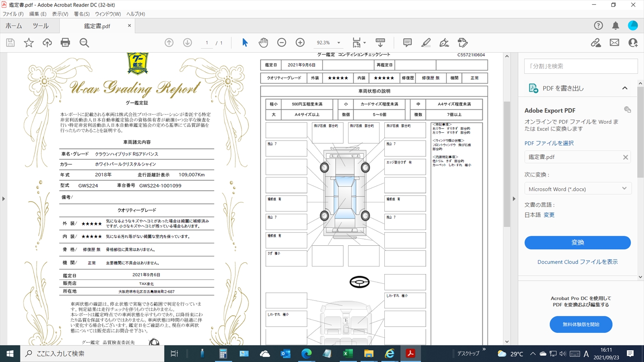Open Excel from the taskbar
The width and height of the screenshot is (644, 362).
[348, 354]
